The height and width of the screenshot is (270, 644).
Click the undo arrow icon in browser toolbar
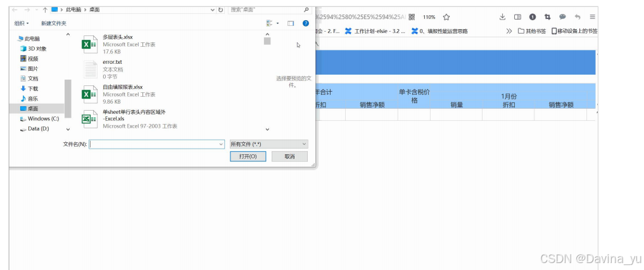point(578,17)
